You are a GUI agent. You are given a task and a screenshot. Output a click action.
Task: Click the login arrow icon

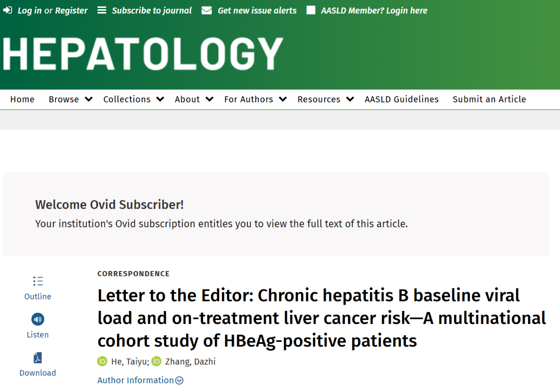coord(8,10)
